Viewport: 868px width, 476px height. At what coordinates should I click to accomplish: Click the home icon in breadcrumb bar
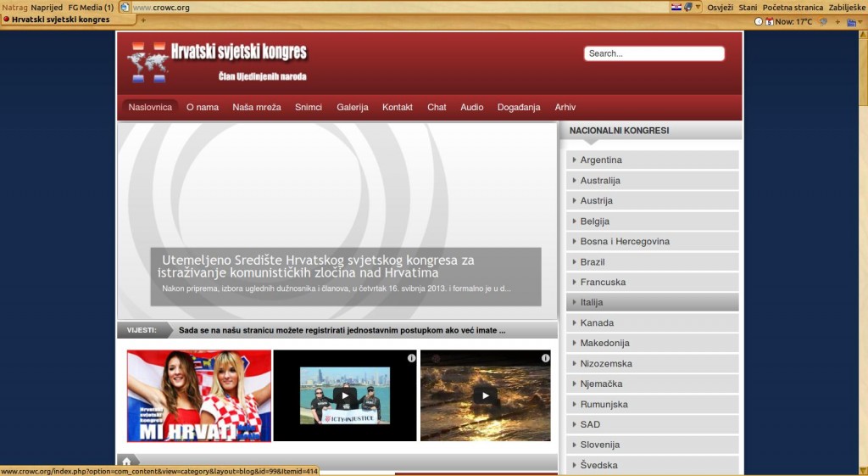126,462
